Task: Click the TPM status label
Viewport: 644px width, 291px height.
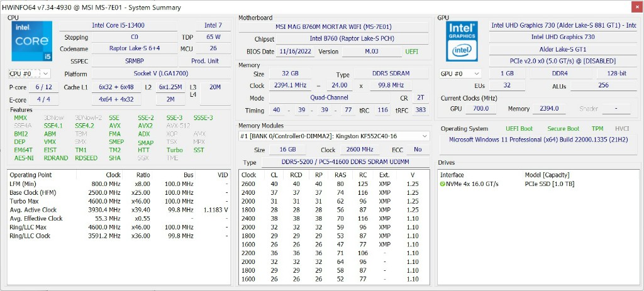Action: coord(597,128)
